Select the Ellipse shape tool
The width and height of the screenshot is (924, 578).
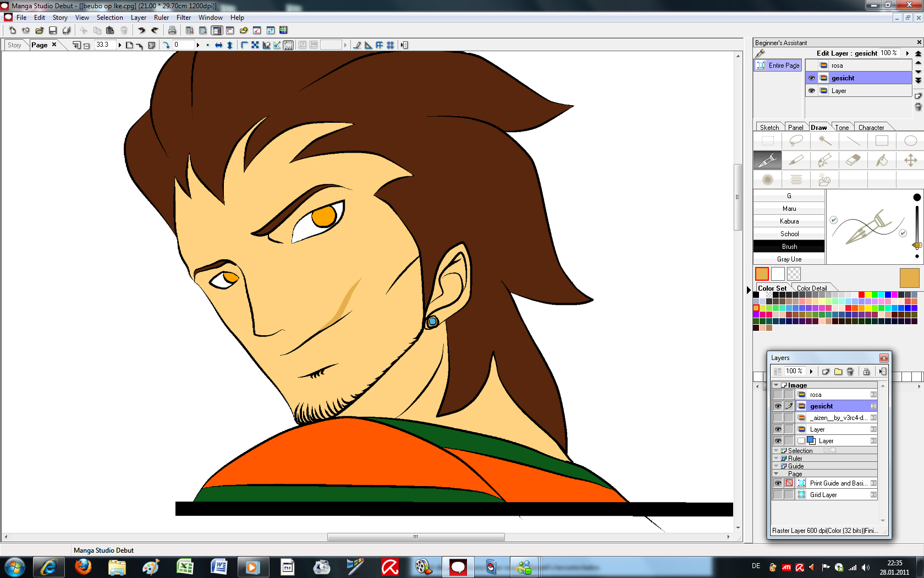[x=910, y=141]
